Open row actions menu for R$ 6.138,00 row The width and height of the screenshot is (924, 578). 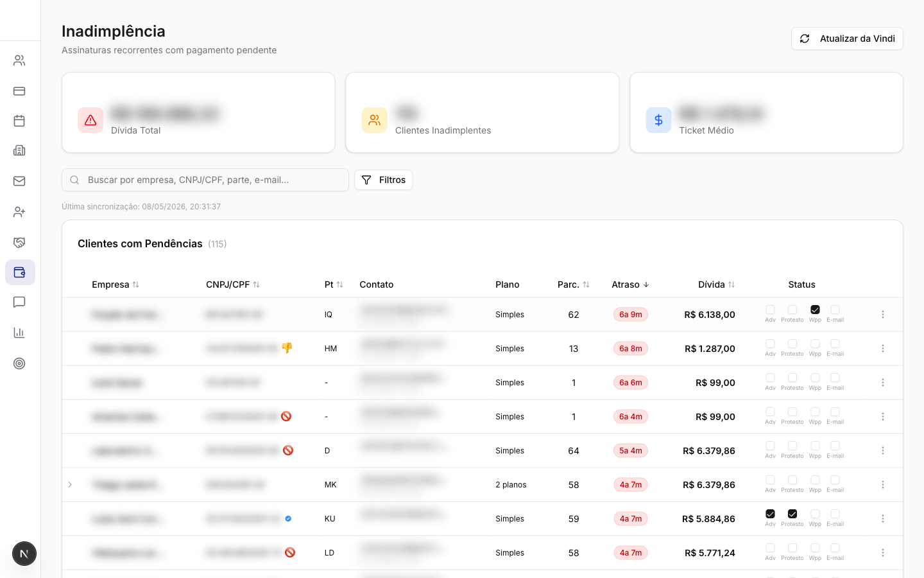tap(883, 315)
